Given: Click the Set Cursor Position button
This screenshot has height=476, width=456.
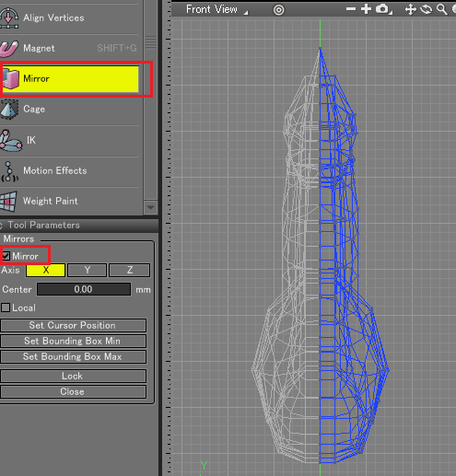Looking at the screenshot, I should tap(73, 325).
